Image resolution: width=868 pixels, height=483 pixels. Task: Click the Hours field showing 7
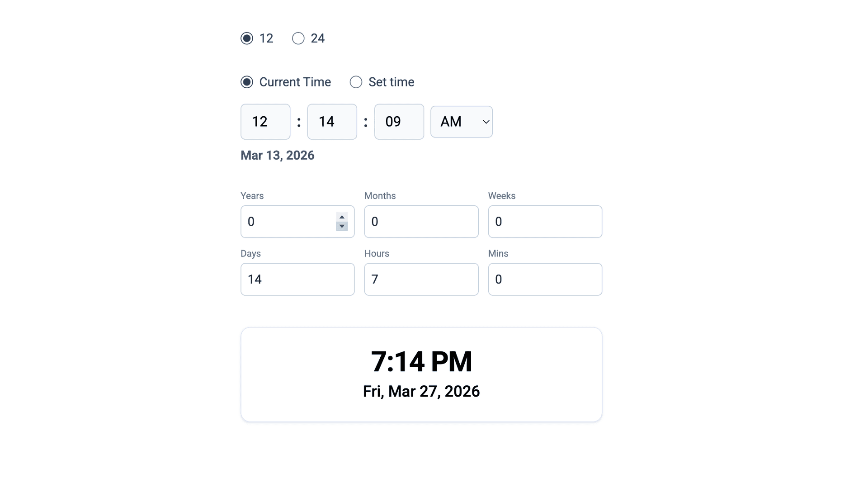[x=421, y=279]
